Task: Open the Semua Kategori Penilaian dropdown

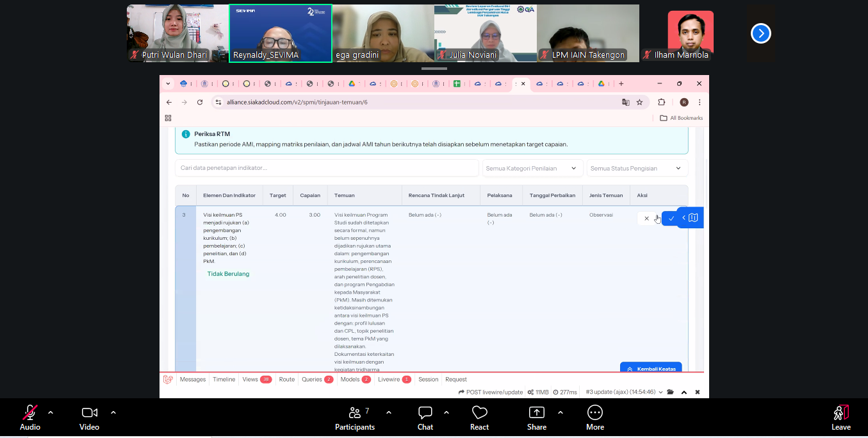Action: tap(532, 167)
